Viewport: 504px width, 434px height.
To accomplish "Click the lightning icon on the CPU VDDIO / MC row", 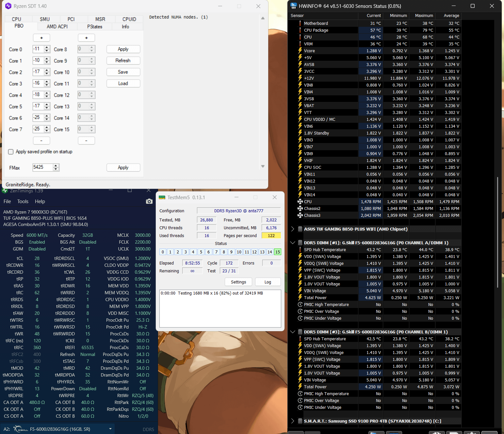I will [x=300, y=119].
